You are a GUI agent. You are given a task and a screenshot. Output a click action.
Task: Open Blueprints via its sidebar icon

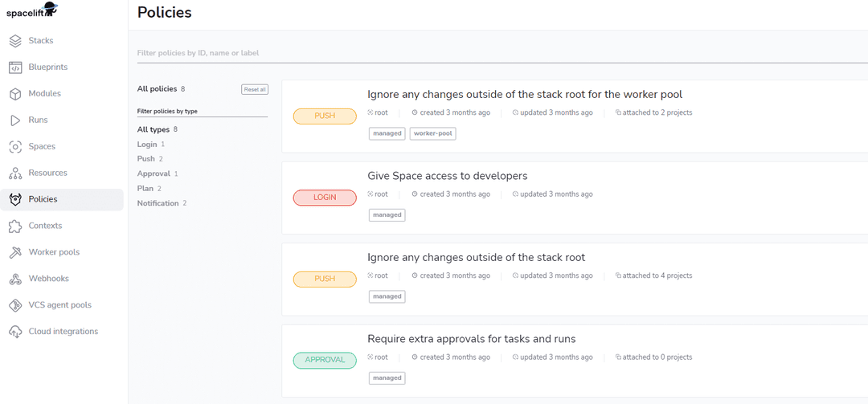click(x=15, y=67)
